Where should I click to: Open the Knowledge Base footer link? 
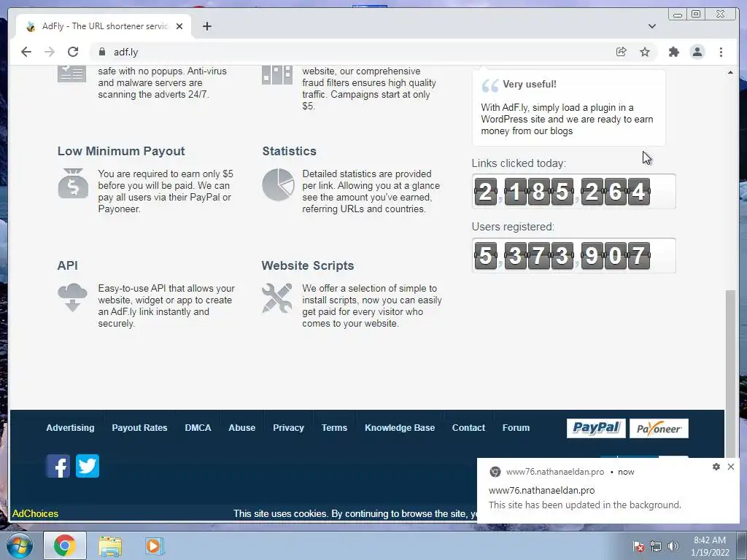pyautogui.click(x=400, y=427)
